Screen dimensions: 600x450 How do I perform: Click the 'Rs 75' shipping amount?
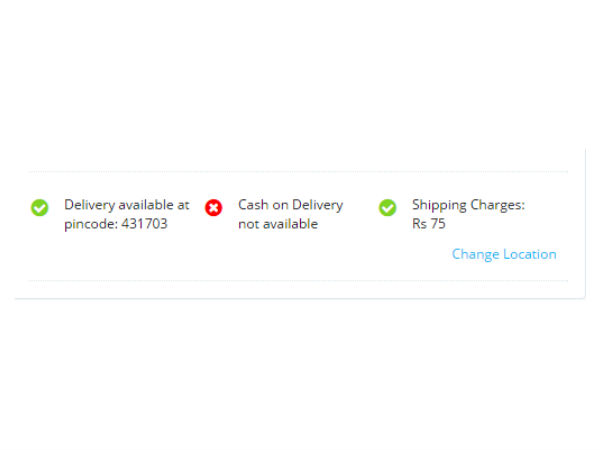pos(429,223)
